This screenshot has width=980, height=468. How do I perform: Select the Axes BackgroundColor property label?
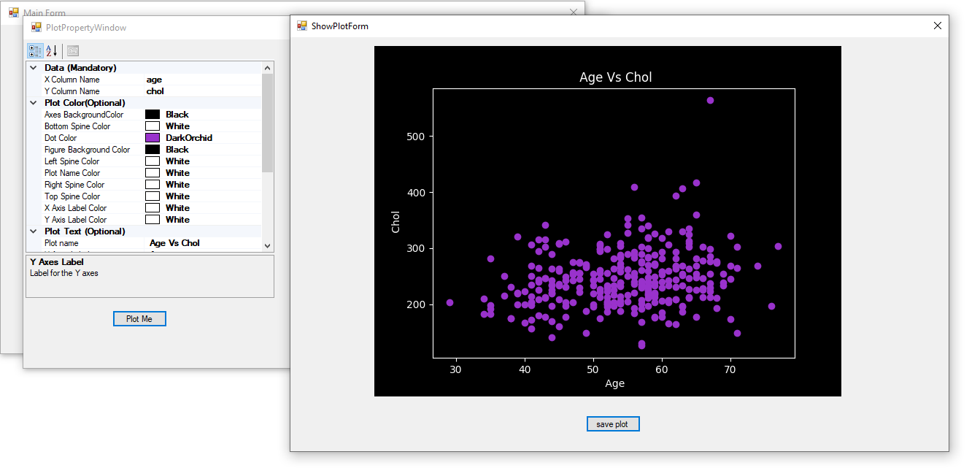click(x=84, y=115)
